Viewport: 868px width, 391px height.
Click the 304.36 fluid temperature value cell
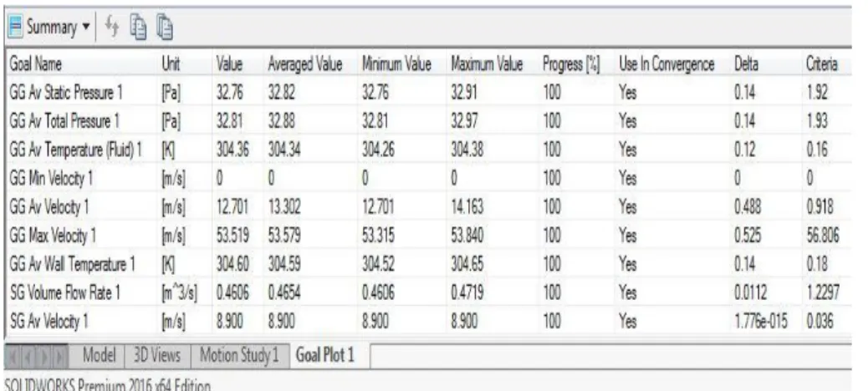point(232,151)
